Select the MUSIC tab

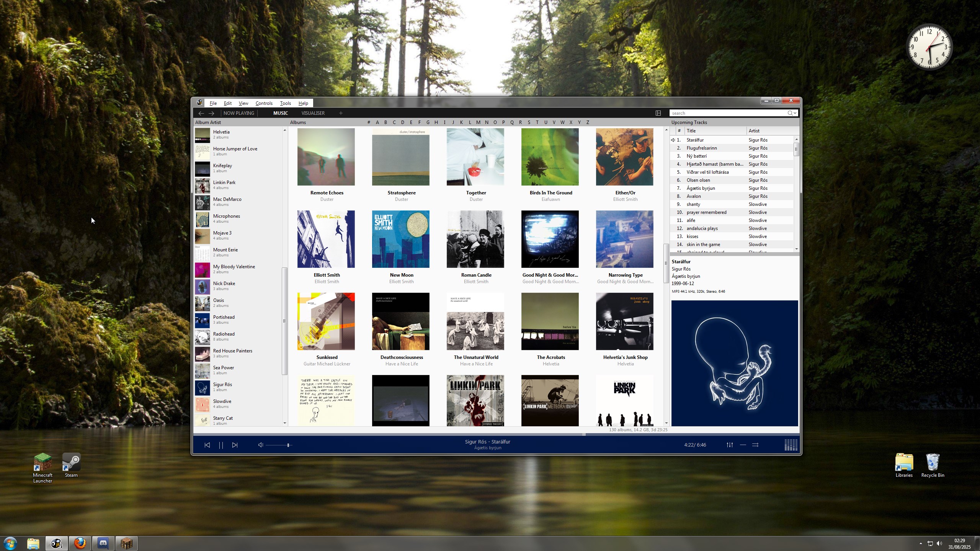281,113
